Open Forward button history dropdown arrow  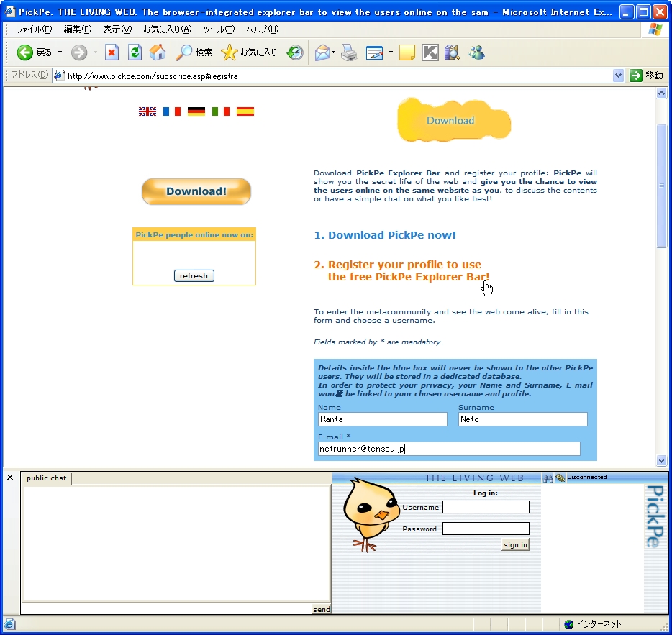[95, 52]
